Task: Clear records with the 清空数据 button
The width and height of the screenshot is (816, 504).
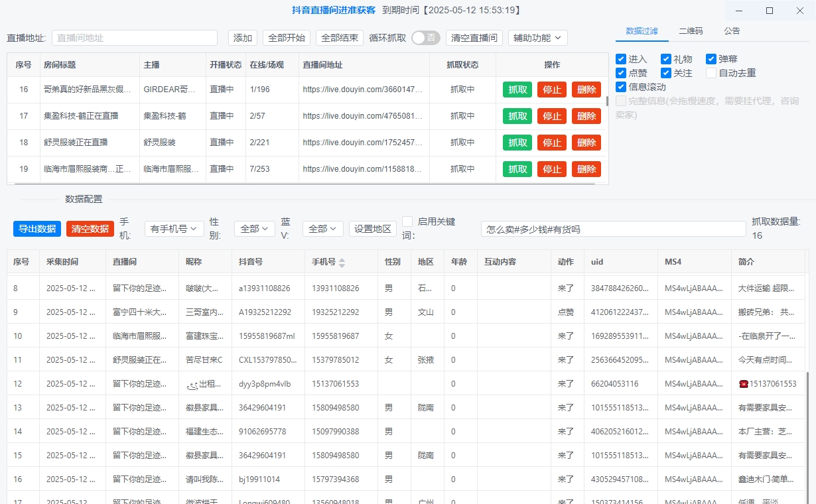Action: (x=90, y=228)
